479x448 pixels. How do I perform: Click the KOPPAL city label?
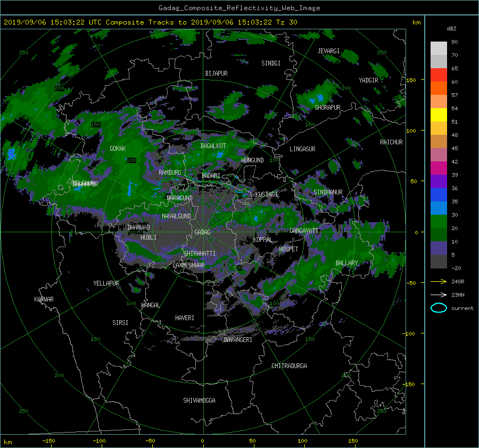(x=263, y=239)
